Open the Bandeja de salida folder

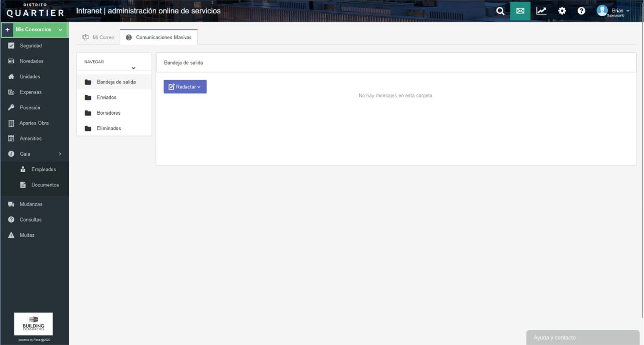pyautogui.click(x=114, y=82)
